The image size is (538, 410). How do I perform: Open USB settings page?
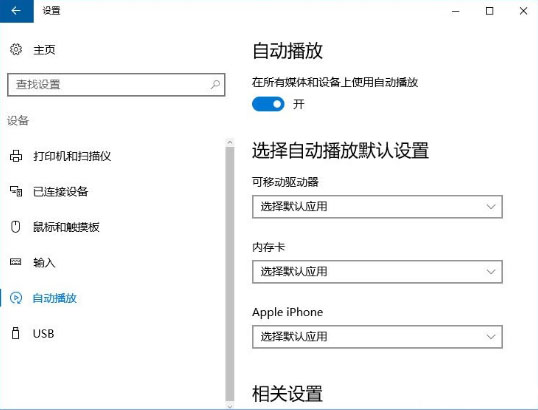click(x=44, y=333)
